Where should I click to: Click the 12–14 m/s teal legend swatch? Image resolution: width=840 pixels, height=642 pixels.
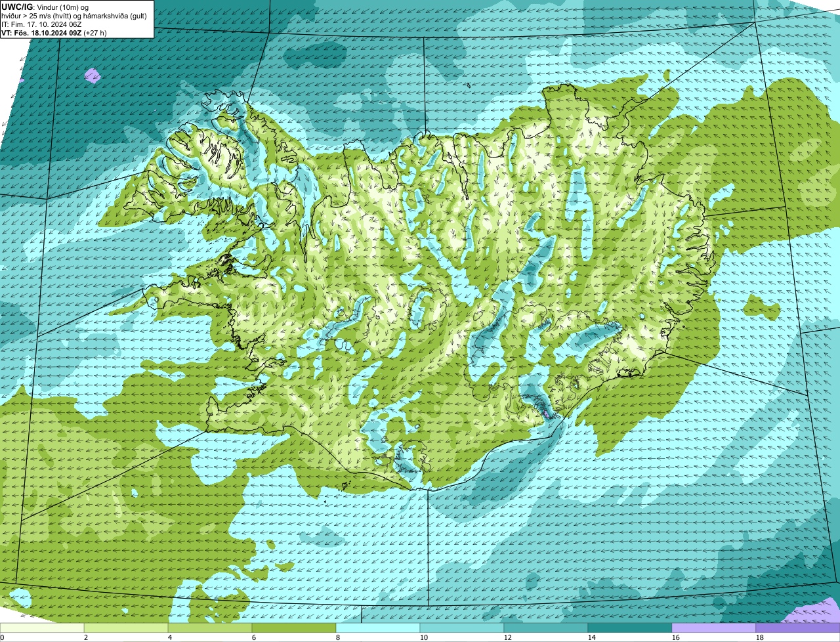tap(546, 628)
